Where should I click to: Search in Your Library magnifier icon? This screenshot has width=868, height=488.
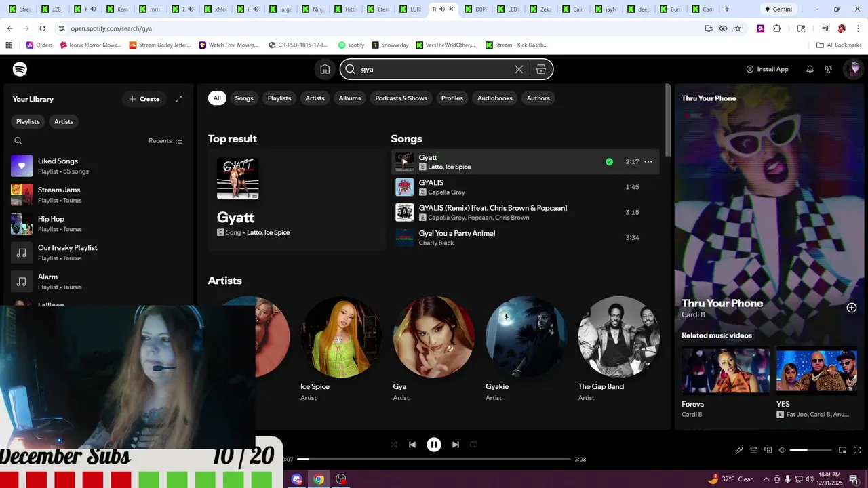pos(18,140)
